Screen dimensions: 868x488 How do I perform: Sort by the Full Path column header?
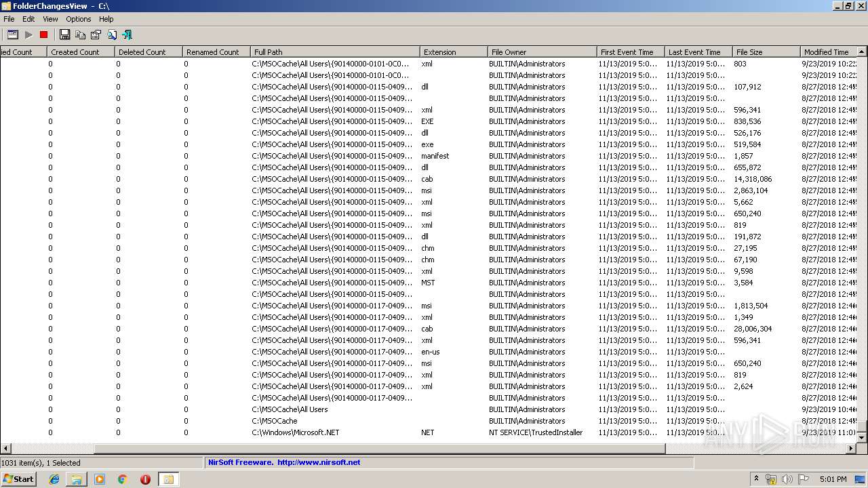(335, 52)
